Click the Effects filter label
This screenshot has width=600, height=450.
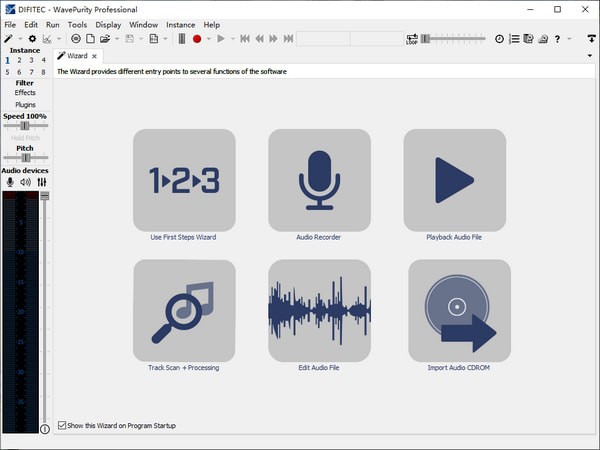click(x=25, y=93)
